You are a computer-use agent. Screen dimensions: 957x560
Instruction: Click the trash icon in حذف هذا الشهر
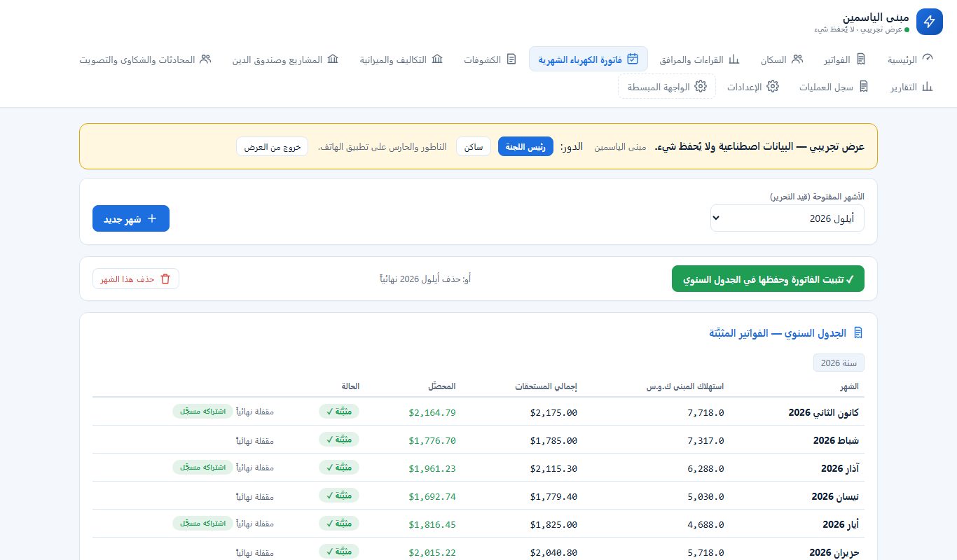[165, 279]
